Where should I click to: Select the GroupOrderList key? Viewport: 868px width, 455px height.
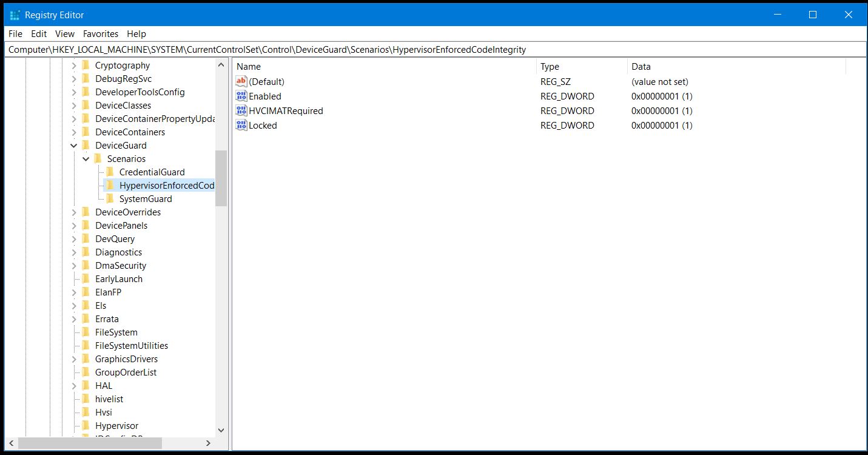coord(126,372)
